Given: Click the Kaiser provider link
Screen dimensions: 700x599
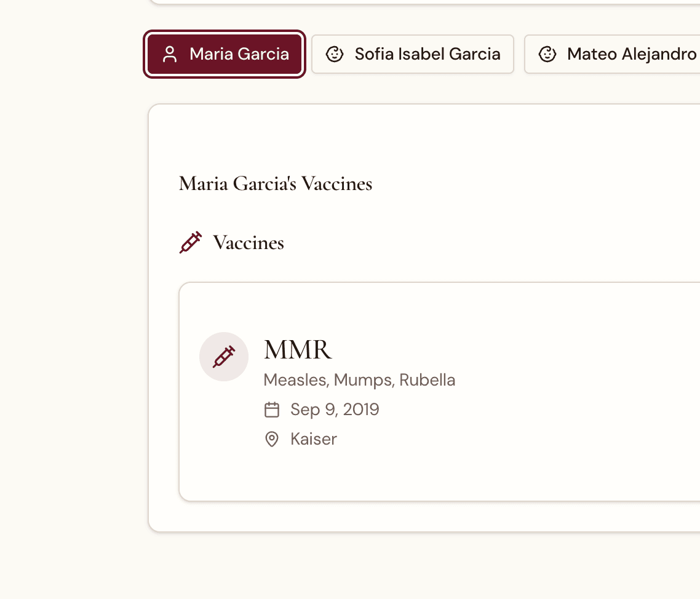Looking at the screenshot, I should pyautogui.click(x=314, y=438).
